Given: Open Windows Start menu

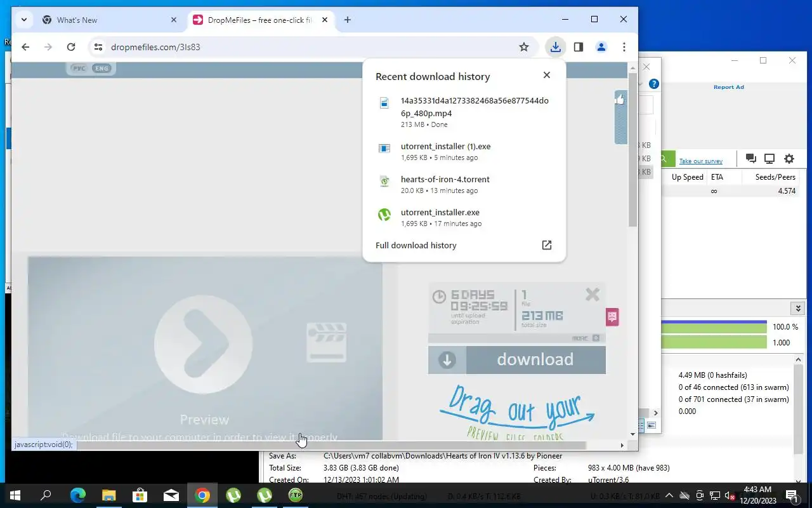Looking at the screenshot, I should coord(15,495).
